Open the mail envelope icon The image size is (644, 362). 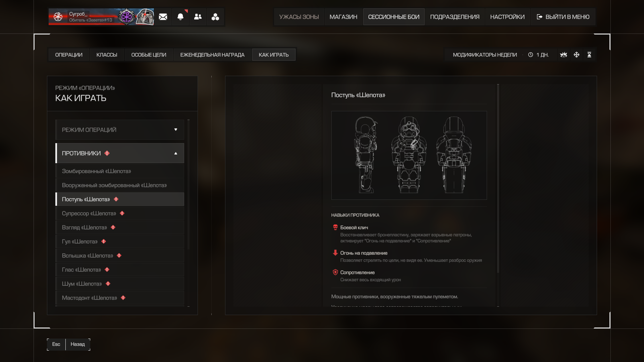[163, 17]
